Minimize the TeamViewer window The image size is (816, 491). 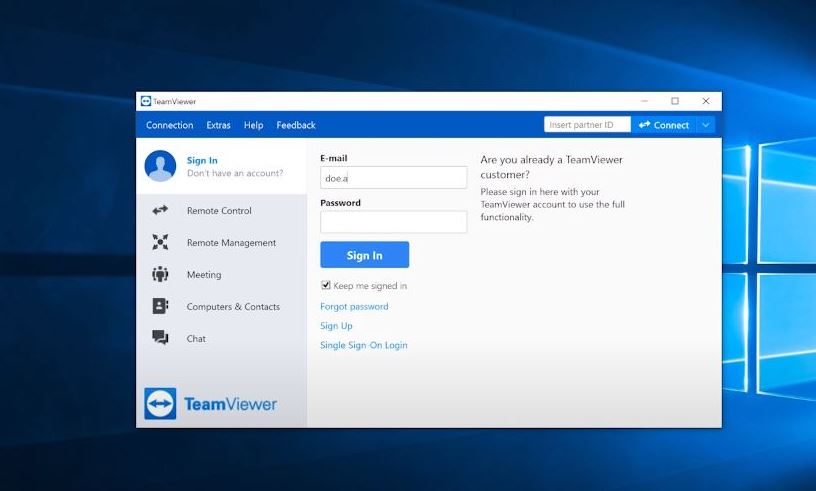click(x=644, y=101)
